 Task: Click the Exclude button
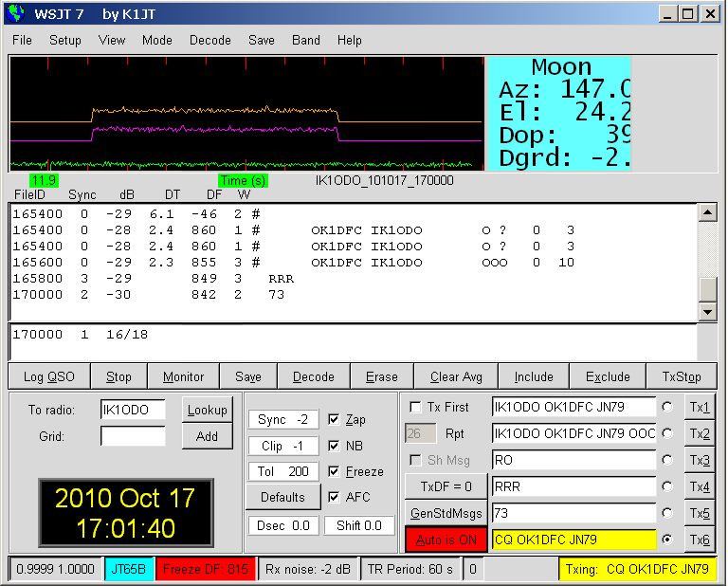[608, 376]
